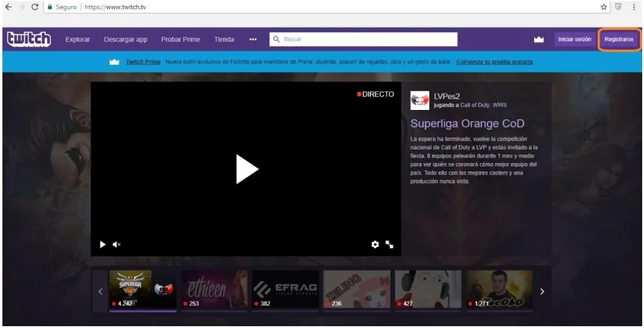Show previous streams with left carousel arrow
The width and height of the screenshot is (644, 328).
[x=100, y=291]
